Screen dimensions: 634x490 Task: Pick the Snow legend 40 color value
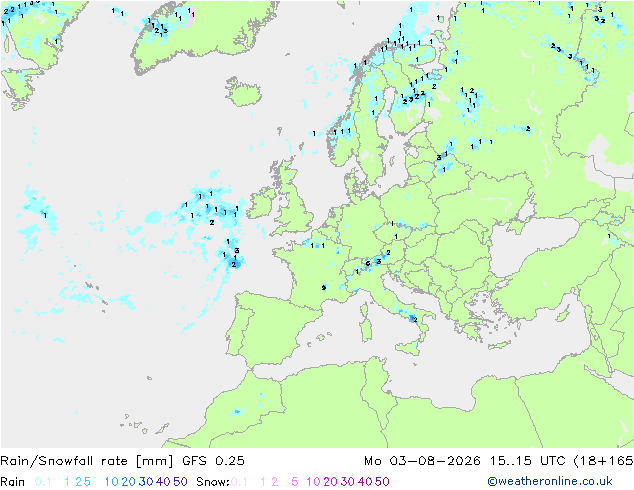[x=365, y=482]
